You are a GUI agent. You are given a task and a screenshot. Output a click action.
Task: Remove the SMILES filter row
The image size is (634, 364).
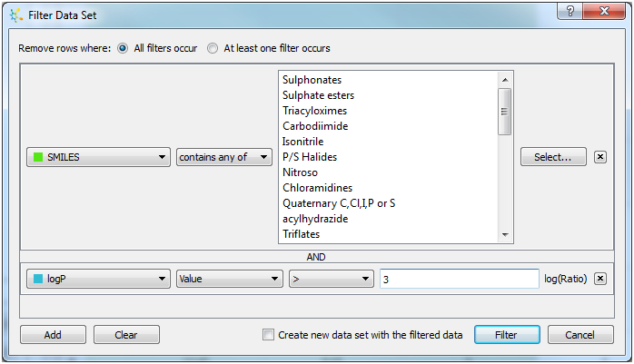(599, 157)
